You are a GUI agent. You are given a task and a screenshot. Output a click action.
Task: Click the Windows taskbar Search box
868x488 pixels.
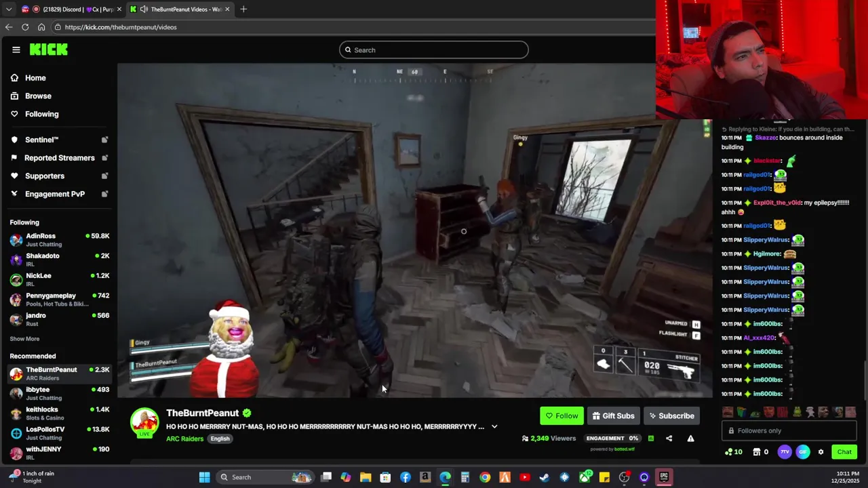(265, 477)
